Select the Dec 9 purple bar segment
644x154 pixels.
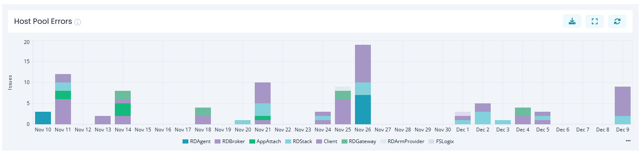(x=623, y=101)
